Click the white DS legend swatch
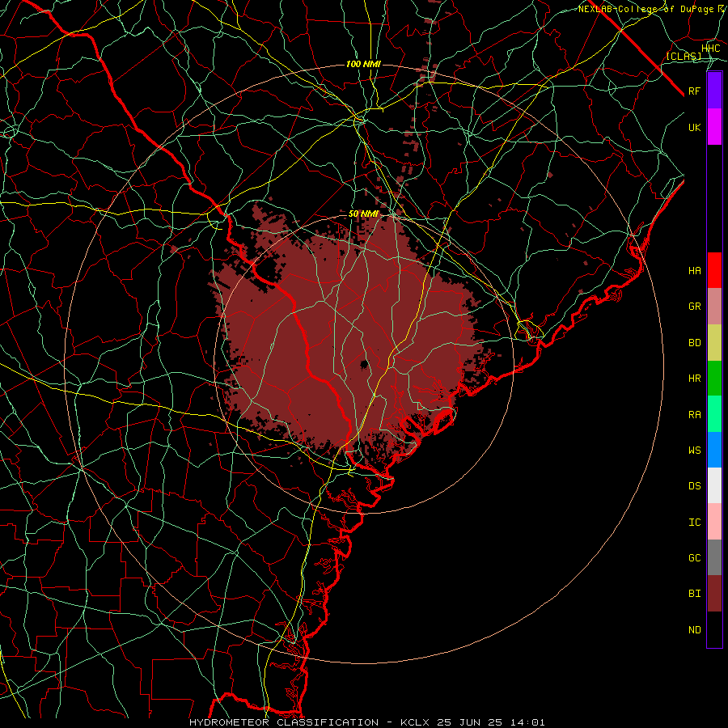The height and width of the screenshot is (728, 728). (x=714, y=485)
